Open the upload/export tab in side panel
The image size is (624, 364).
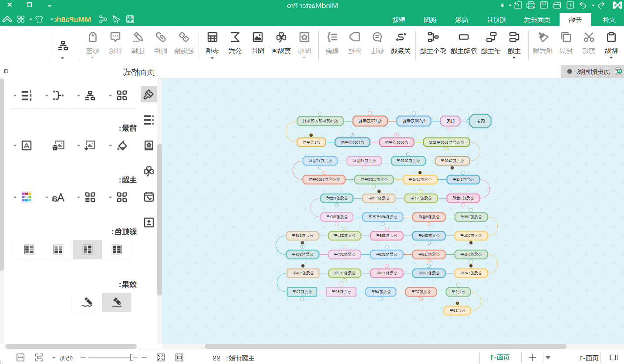click(149, 222)
